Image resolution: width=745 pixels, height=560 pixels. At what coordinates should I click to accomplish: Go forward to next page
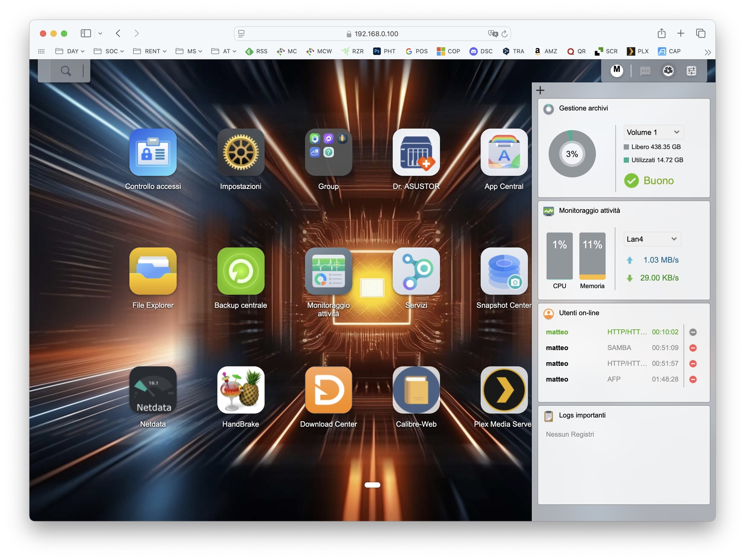pyautogui.click(x=136, y=34)
